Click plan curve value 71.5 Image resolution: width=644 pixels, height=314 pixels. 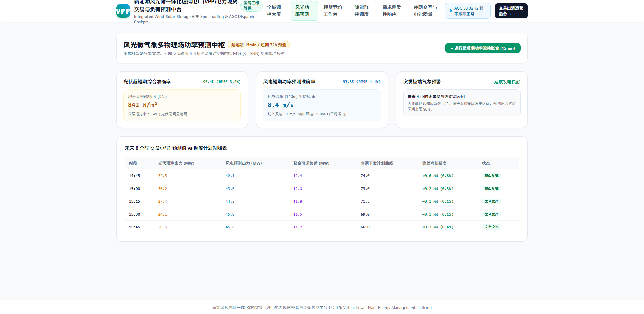[365, 201]
